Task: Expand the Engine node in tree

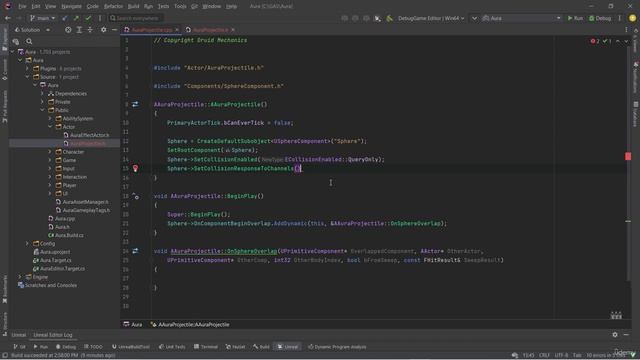Action: 20,277
